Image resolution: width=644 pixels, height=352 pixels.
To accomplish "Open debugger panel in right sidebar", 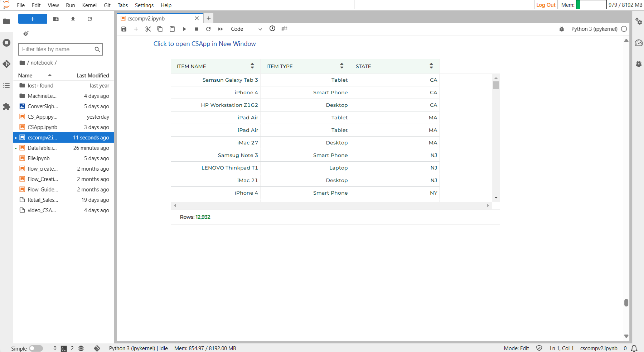I will (x=639, y=64).
